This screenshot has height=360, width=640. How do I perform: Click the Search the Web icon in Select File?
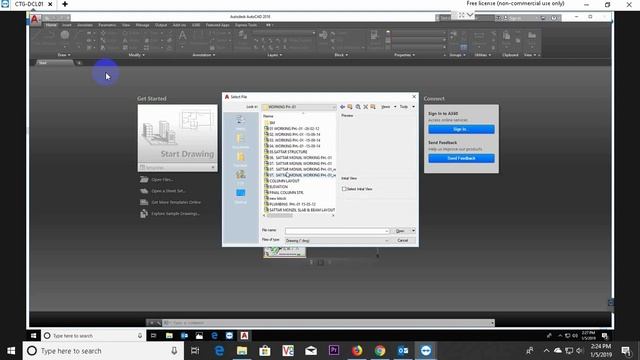(x=358, y=107)
